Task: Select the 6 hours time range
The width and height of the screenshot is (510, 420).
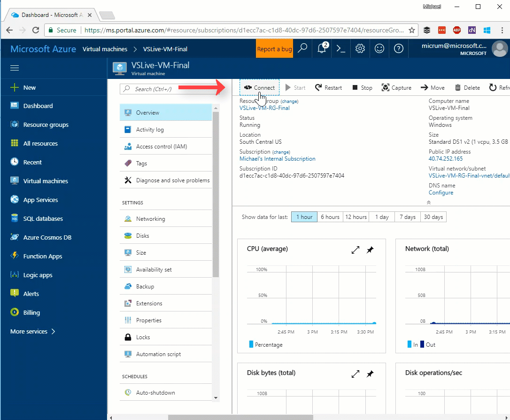Action: 330,217
